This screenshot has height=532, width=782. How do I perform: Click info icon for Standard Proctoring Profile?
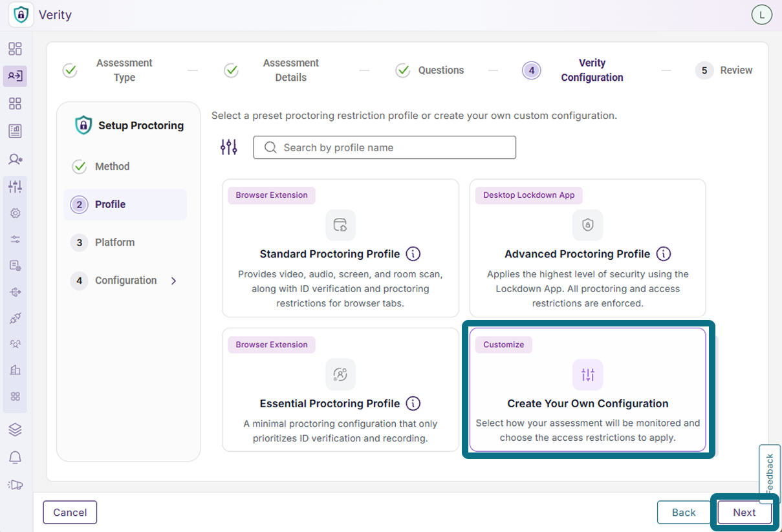pos(413,253)
